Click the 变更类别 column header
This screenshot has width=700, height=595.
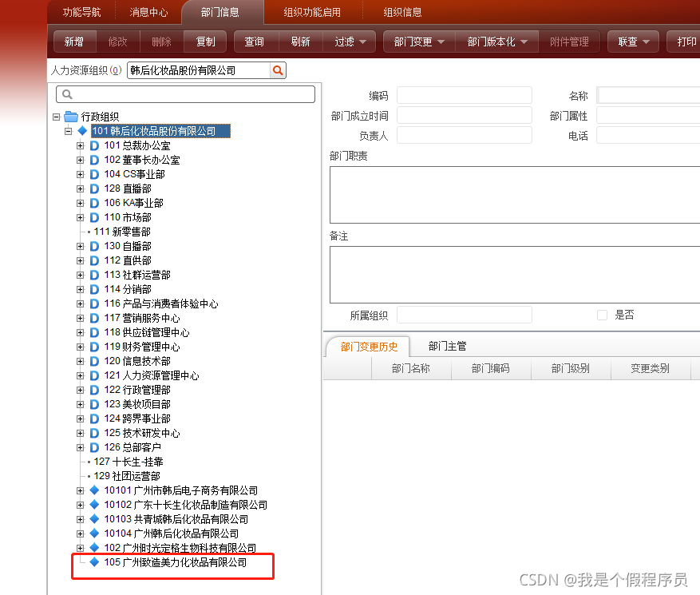[650, 368]
